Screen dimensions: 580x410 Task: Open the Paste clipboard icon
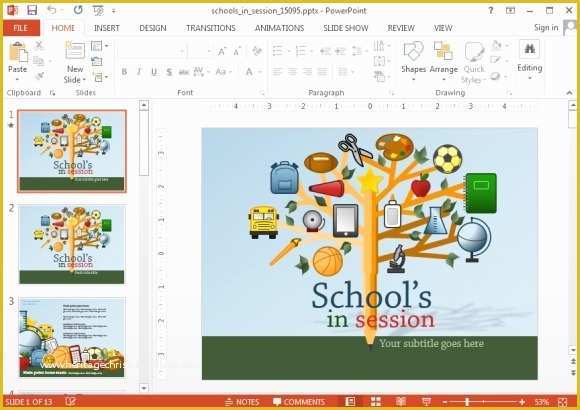[x=18, y=52]
